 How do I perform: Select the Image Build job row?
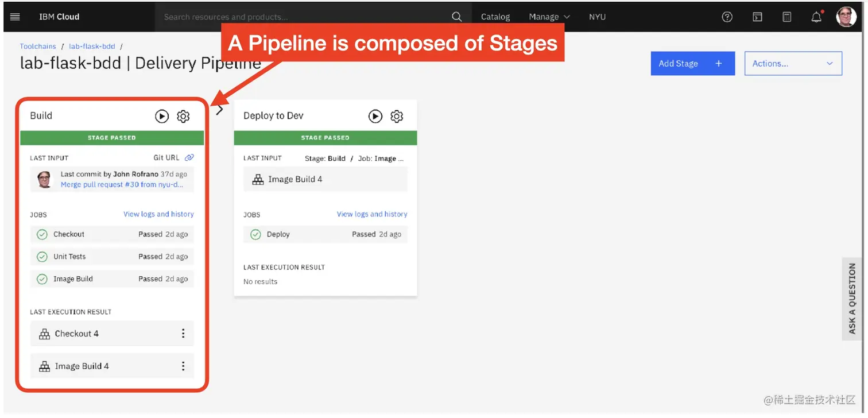[112, 279]
